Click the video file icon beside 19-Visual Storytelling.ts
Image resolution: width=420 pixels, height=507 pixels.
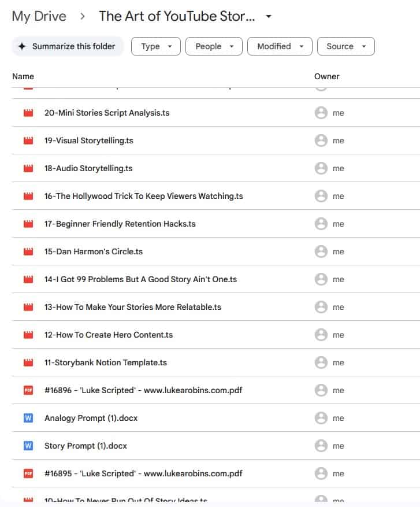(x=28, y=141)
